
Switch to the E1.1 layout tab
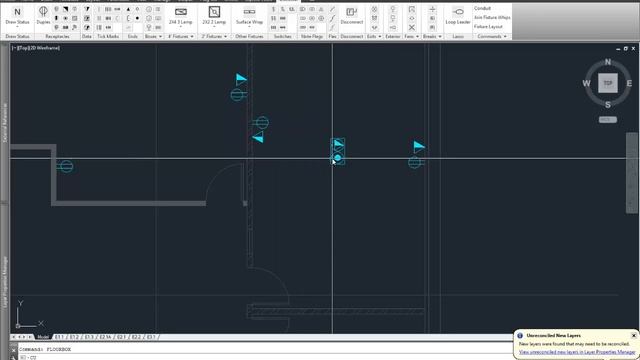(60, 337)
